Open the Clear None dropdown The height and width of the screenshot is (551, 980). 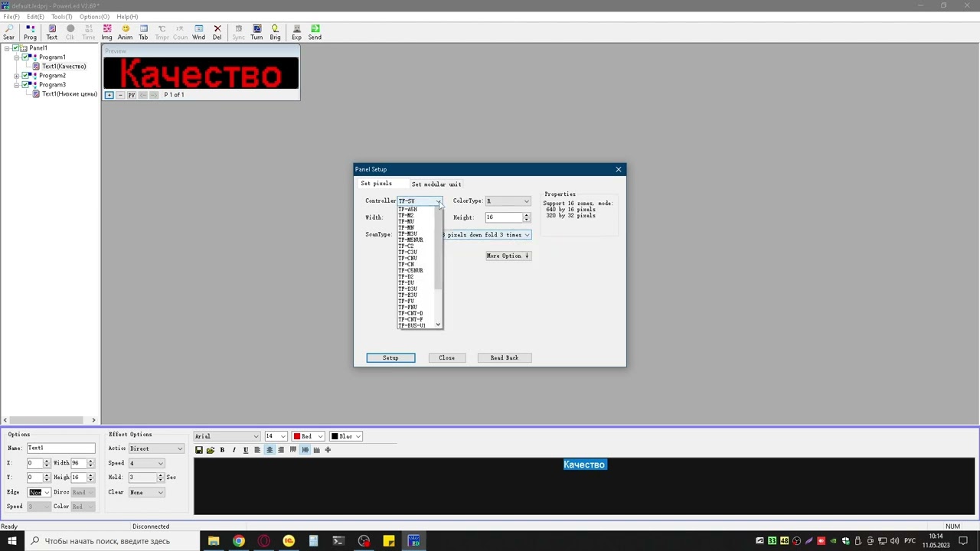click(147, 492)
